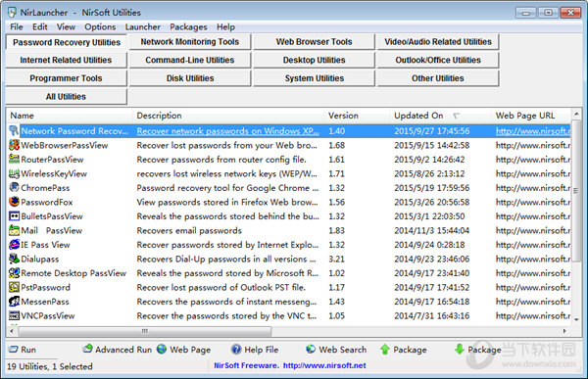
Task: Click the RouterPassView icon
Action: 14,160
